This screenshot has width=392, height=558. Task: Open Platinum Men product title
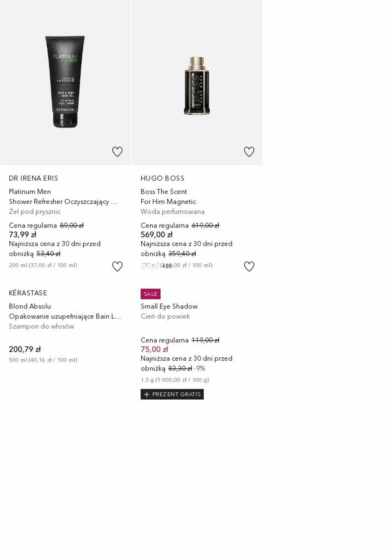coord(30,192)
